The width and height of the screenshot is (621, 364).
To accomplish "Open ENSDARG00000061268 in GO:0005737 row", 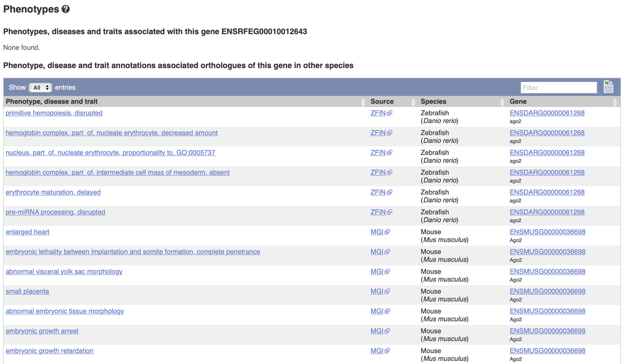I will (x=547, y=153).
